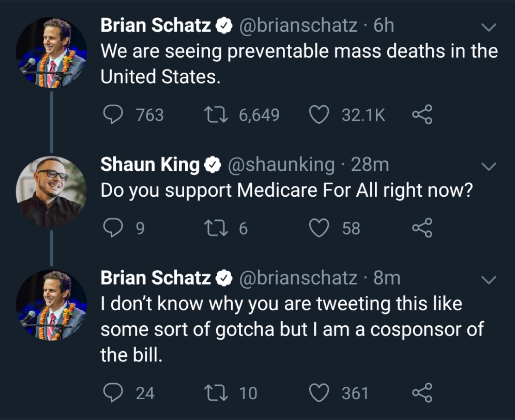Retweet Shaun King's Medicare For All question
The height and width of the screenshot is (420, 515).
point(216,228)
